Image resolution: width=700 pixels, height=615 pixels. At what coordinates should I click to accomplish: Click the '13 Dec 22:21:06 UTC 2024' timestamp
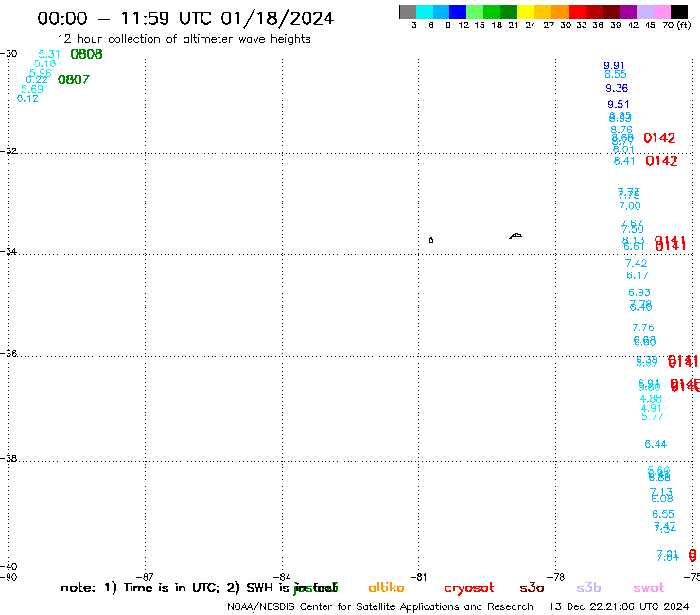[x=620, y=606]
